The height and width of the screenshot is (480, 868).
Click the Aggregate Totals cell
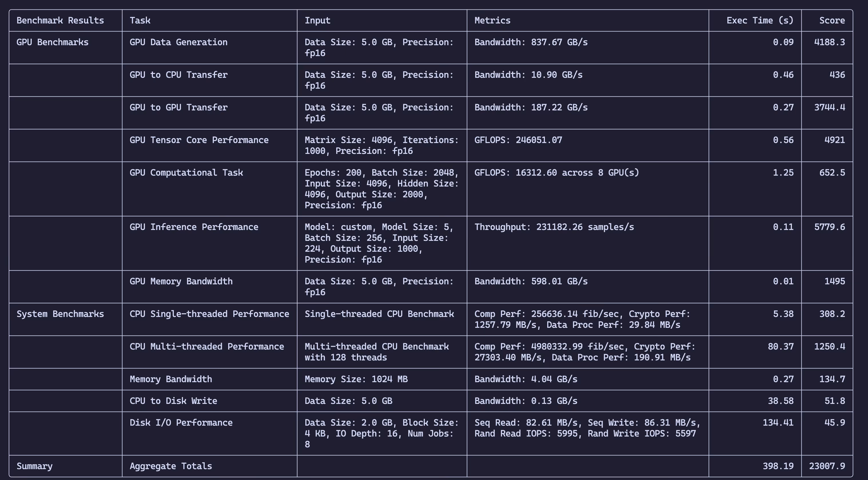point(170,466)
